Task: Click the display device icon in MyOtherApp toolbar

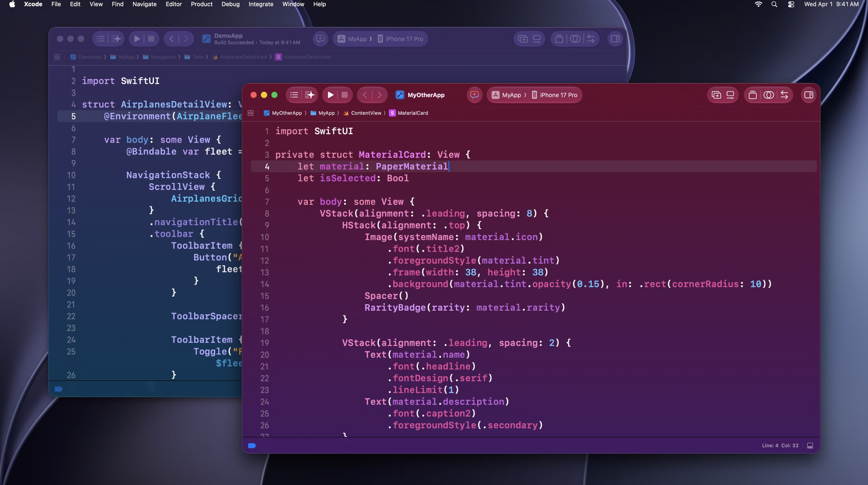Action: pos(730,95)
